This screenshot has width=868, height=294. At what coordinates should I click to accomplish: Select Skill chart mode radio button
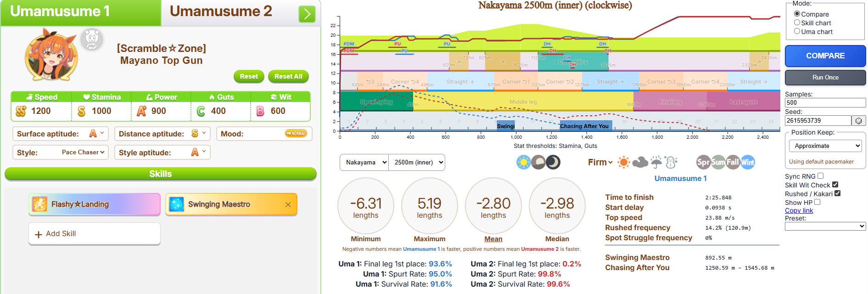[797, 23]
